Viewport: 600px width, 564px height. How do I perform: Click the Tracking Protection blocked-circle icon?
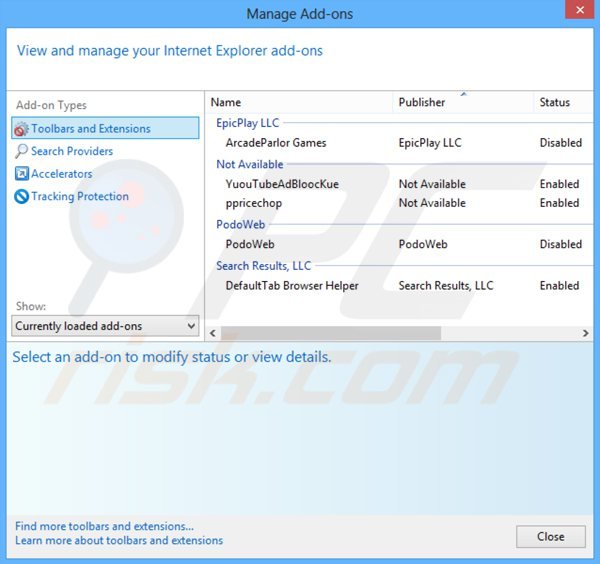point(21,197)
